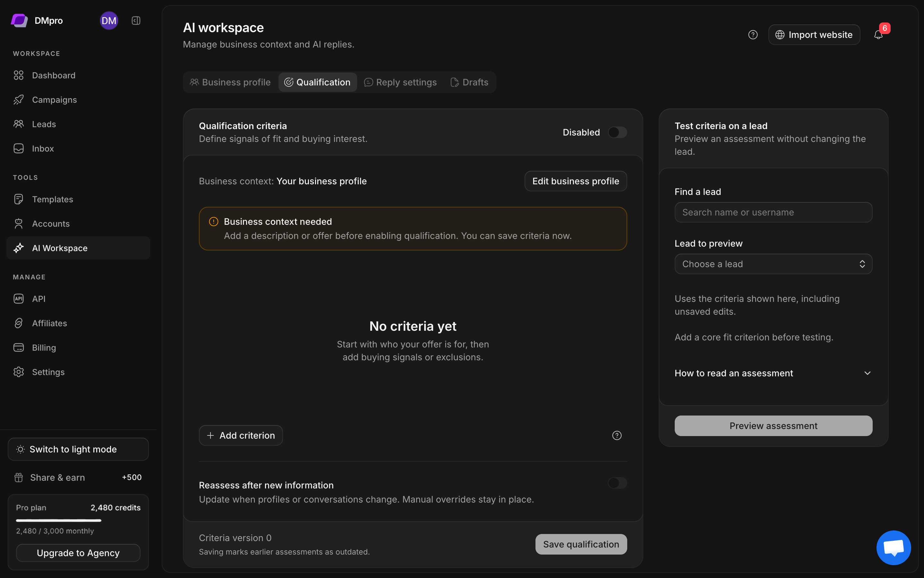Click help icon beside Add criterion

617,435
